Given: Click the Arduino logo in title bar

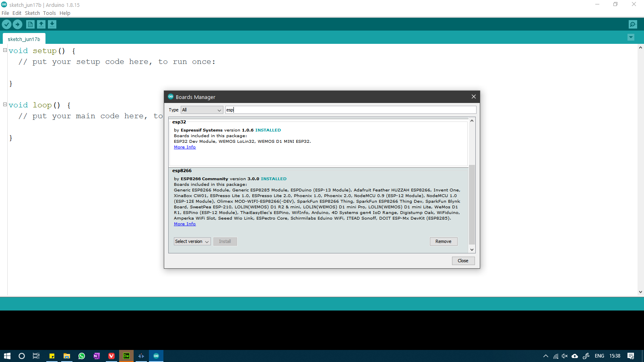Looking at the screenshot, I should coord(4,4).
